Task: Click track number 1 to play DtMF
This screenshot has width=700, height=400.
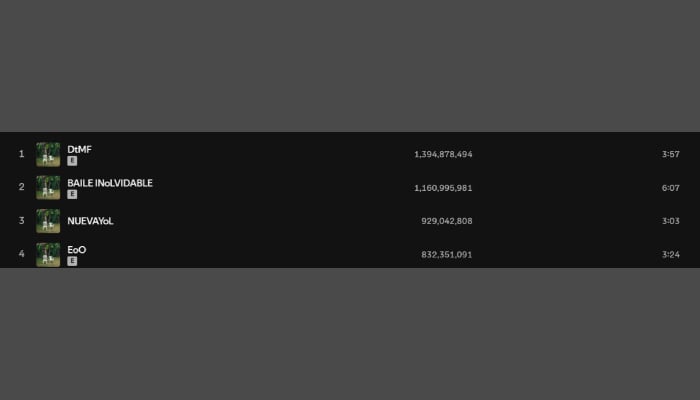Action: pyautogui.click(x=21, y=154)
